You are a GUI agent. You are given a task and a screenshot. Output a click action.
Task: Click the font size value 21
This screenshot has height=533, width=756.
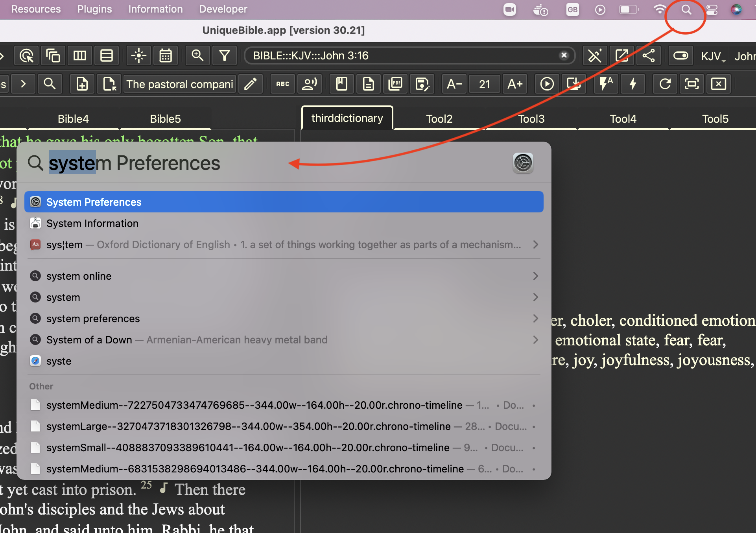tap(485, 84)
